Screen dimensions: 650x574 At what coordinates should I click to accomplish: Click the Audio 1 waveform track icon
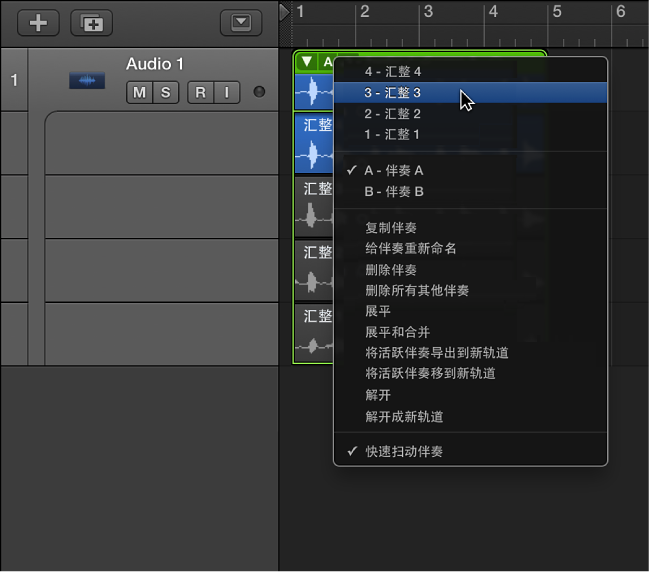(87, 80)
